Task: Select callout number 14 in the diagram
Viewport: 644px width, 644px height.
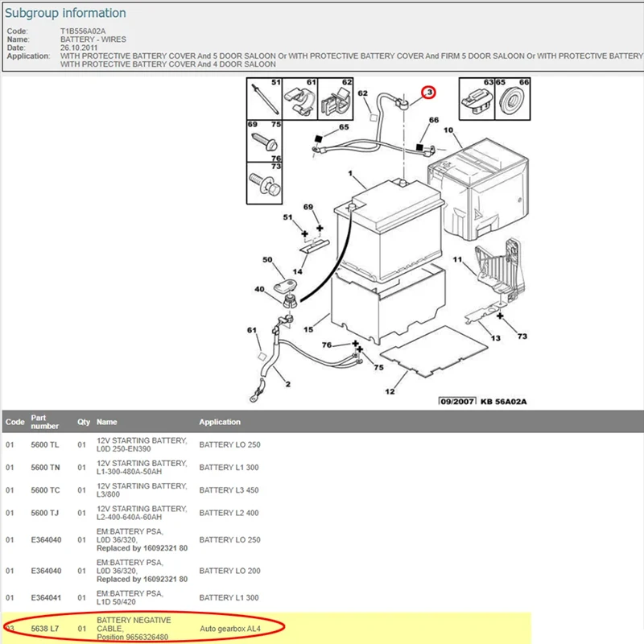Action: tap(297, 271)
